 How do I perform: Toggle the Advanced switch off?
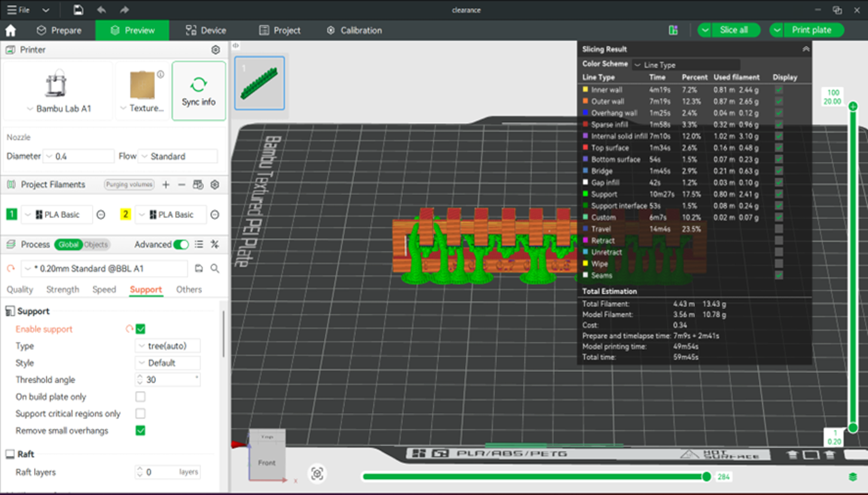(x=181, y=245)
